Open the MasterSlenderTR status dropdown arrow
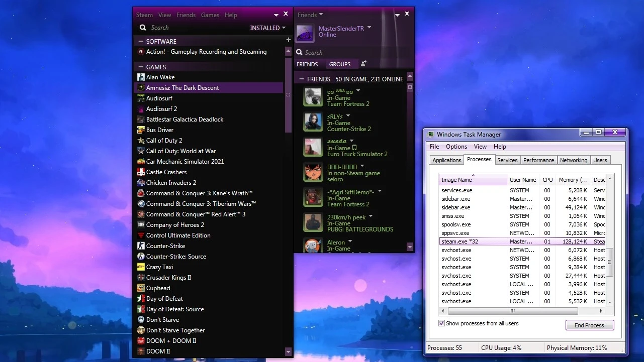This screenshot has height=362, width=644. pos(369,27)
